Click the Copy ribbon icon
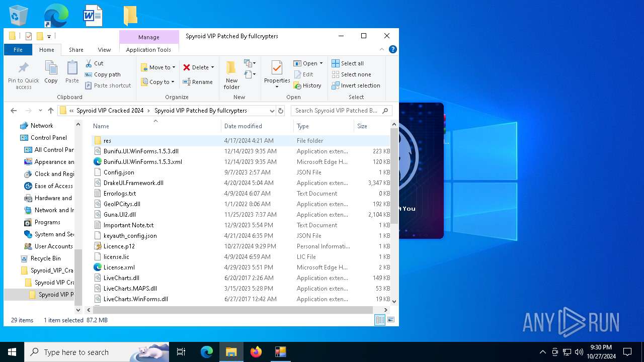The width and height of the screenshot is (644, 362). [51, 72]
